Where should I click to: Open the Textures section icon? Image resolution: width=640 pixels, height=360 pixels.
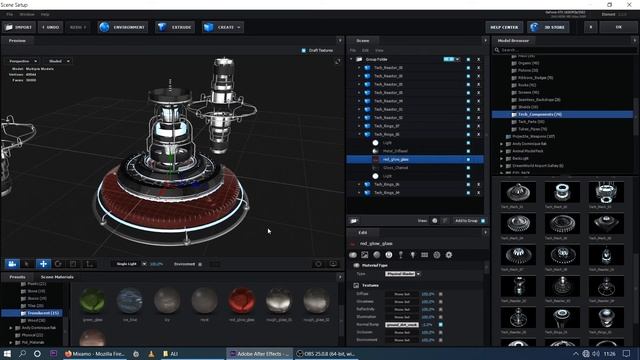[x=364, y=255]
